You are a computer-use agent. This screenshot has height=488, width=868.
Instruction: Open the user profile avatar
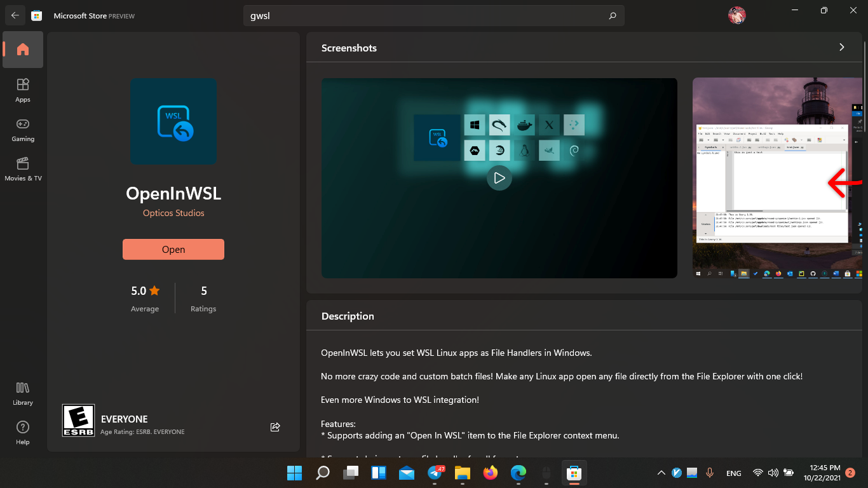736,15
